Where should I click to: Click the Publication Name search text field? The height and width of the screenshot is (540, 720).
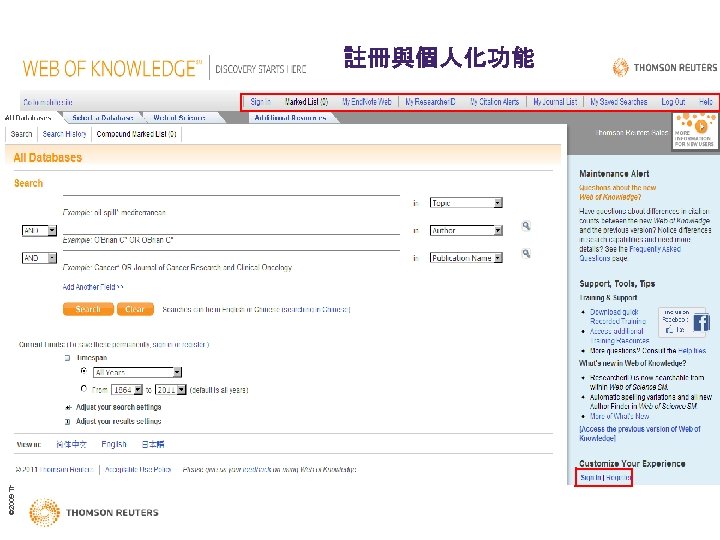231,258
